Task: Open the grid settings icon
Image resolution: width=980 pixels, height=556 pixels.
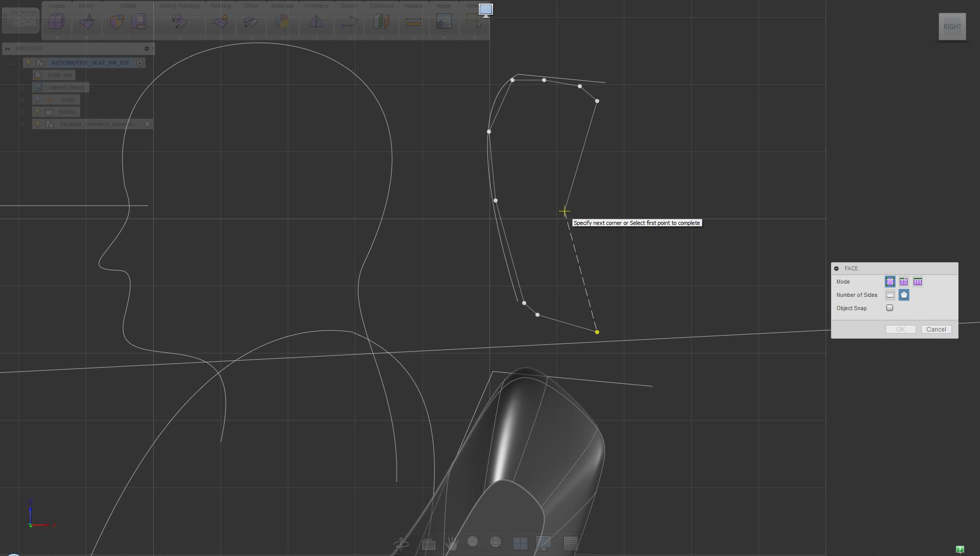Action: click(570, 544)
